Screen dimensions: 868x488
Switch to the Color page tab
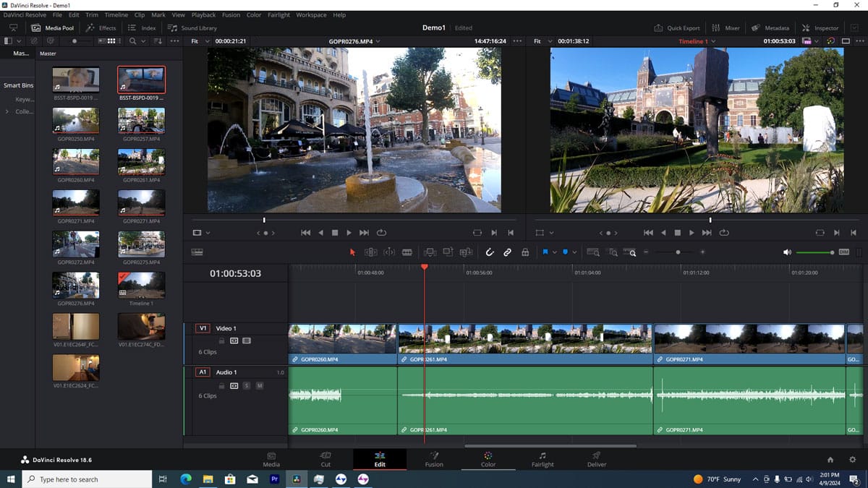pyautogui.click(x=488, y=459)
